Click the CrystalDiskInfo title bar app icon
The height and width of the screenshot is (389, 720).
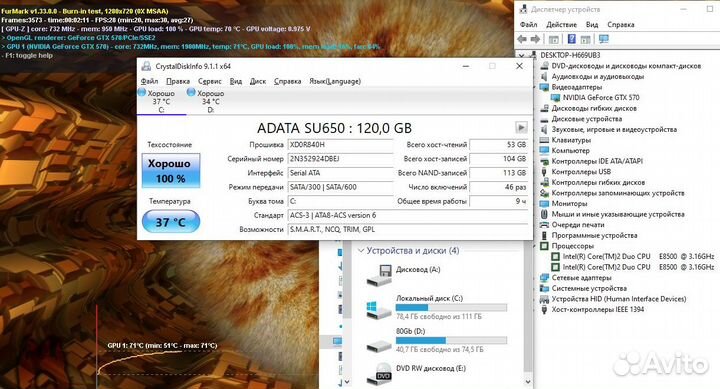pyautogui.click(x=146, y=66)
